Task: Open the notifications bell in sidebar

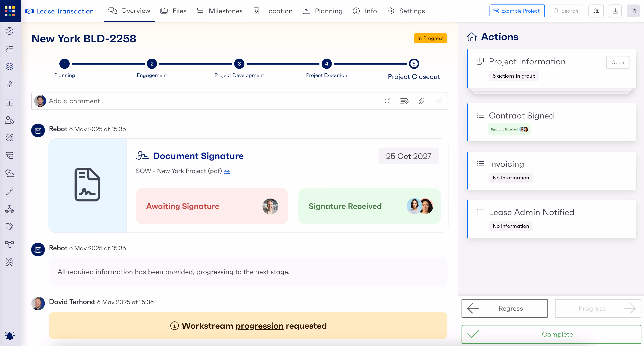Action: click(x=10, y=336)
